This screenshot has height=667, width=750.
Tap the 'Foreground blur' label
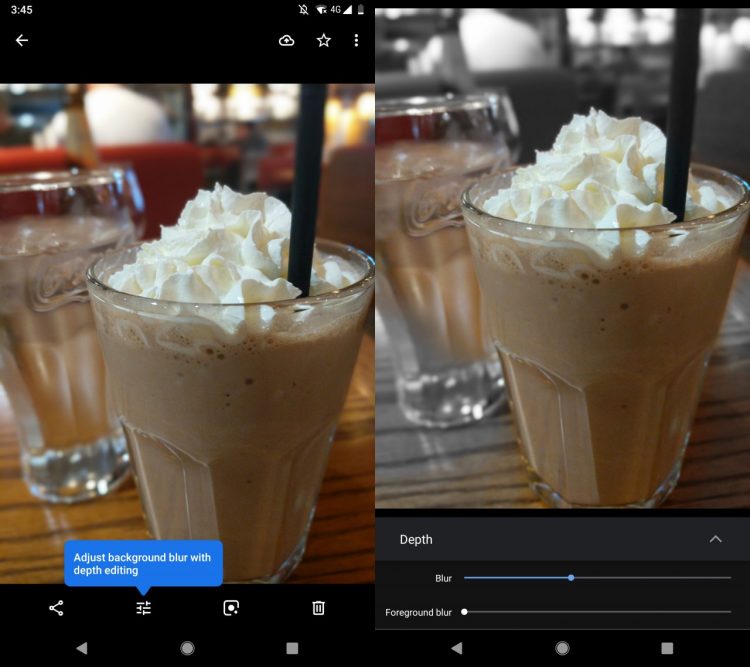[x=419, y=612]
